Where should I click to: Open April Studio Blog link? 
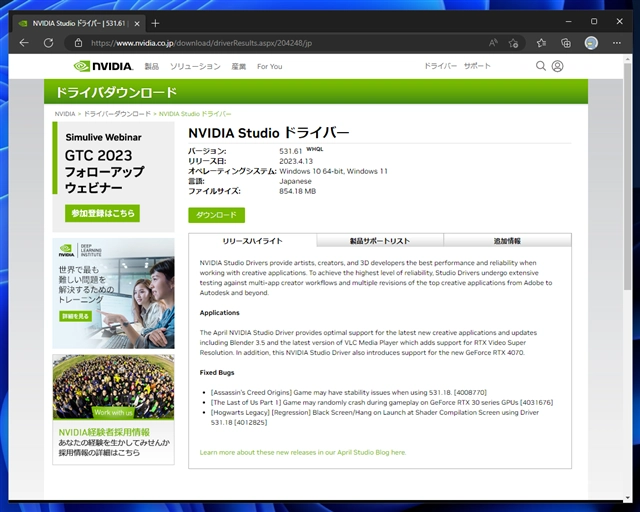303,452
